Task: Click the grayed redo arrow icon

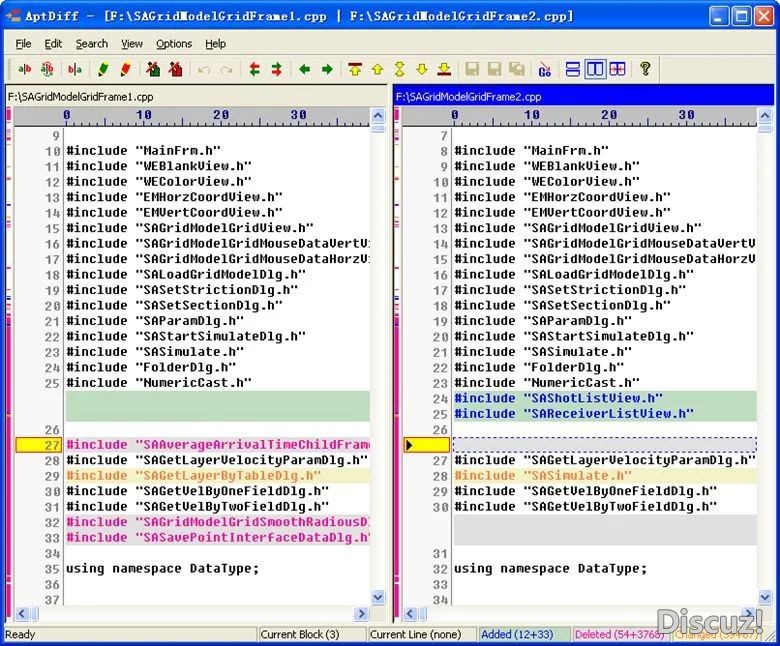Action: [226, 70]
